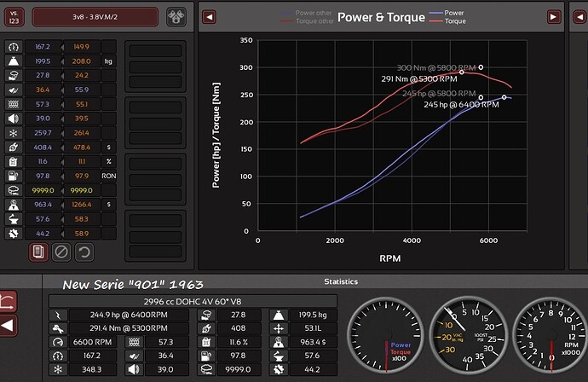Click the fuel pump octane icon

pos(14,175)
